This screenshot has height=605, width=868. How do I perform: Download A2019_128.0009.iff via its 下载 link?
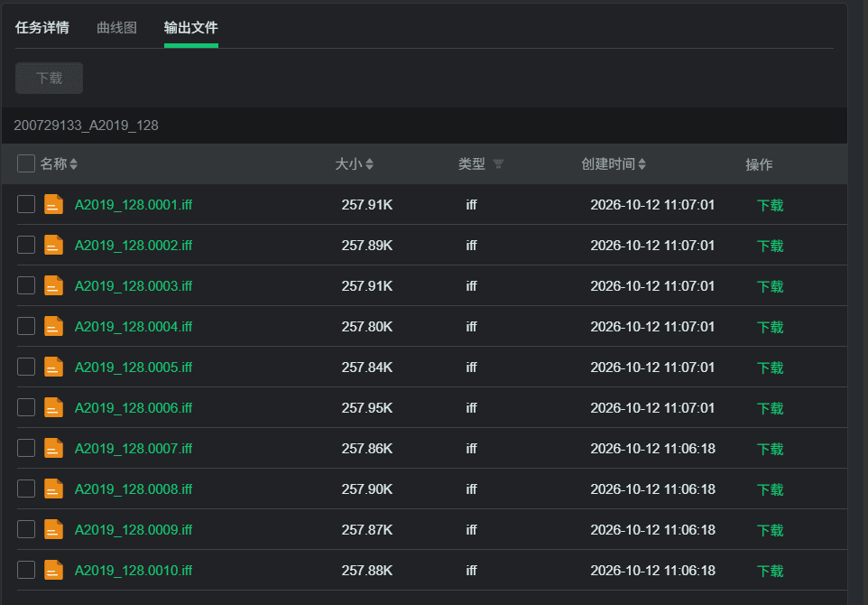770,530
